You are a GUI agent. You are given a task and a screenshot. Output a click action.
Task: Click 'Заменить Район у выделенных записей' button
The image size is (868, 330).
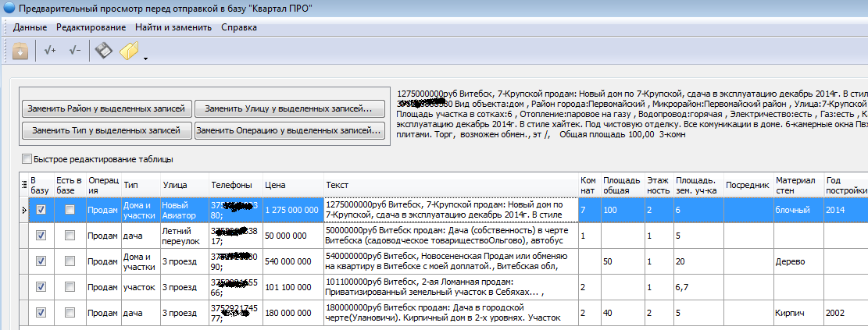(105, 108)
